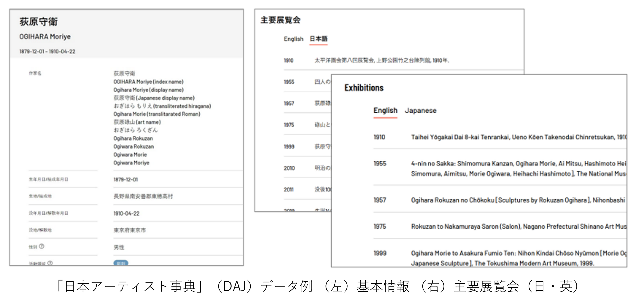
Task: Select English tab in Exhibitions panel
Action: pyautogui.click(x=385, y=110)
